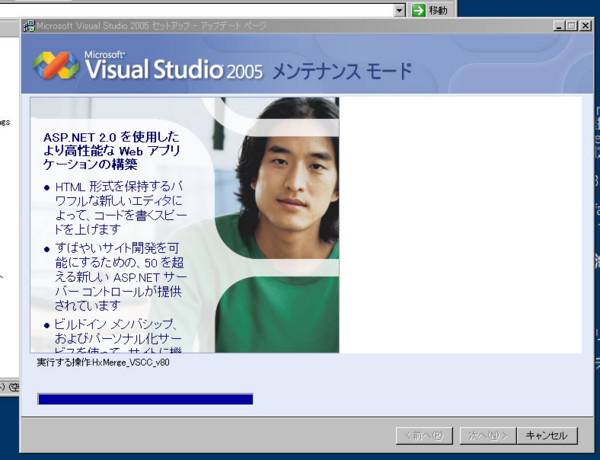This screenshot has height=460, width=600.
Task: Click the Visual Studio 2005 logo icon
Action: pyautogui.click(x=56, y=65)
